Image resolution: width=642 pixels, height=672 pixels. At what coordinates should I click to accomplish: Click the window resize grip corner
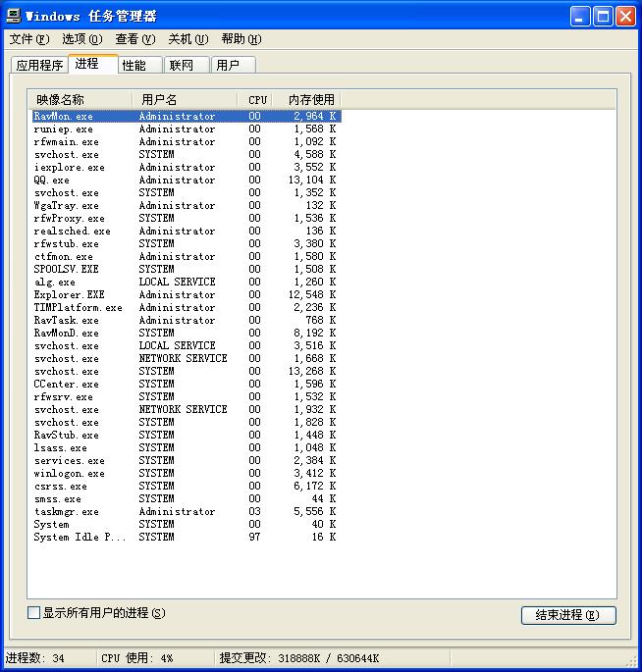point(632,661)
